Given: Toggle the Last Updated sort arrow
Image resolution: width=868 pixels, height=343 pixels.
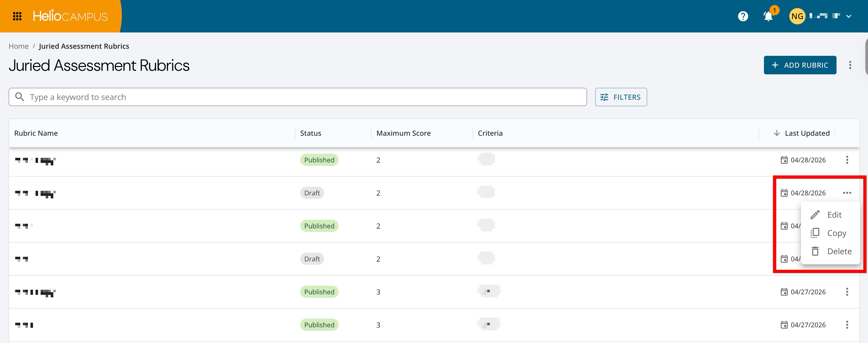Looking at the screenshot, I should [777, 133].
